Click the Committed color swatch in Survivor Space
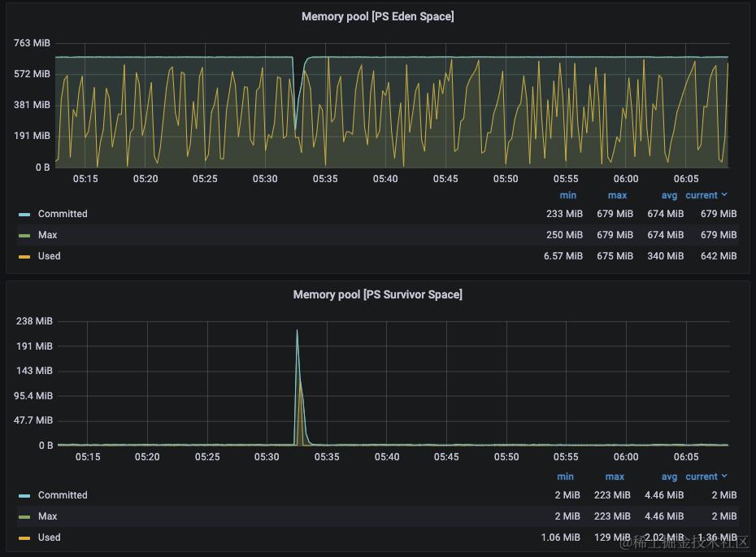The width and height of the screenshot is (756, 557). click(24, 496)
